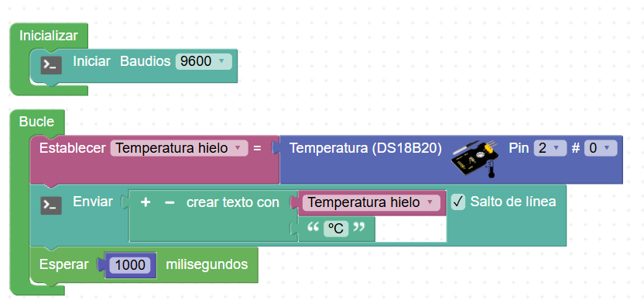The height and width of the screenshot is (307, 644).
Task: Click the Enviar label
Action: tap(93, 202)
